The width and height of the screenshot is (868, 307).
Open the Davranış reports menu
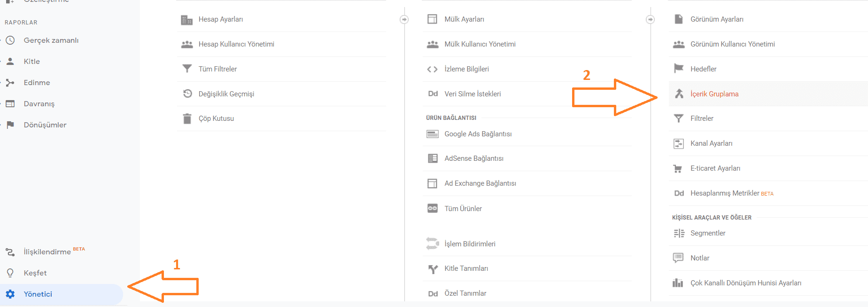tap(39, 104)
